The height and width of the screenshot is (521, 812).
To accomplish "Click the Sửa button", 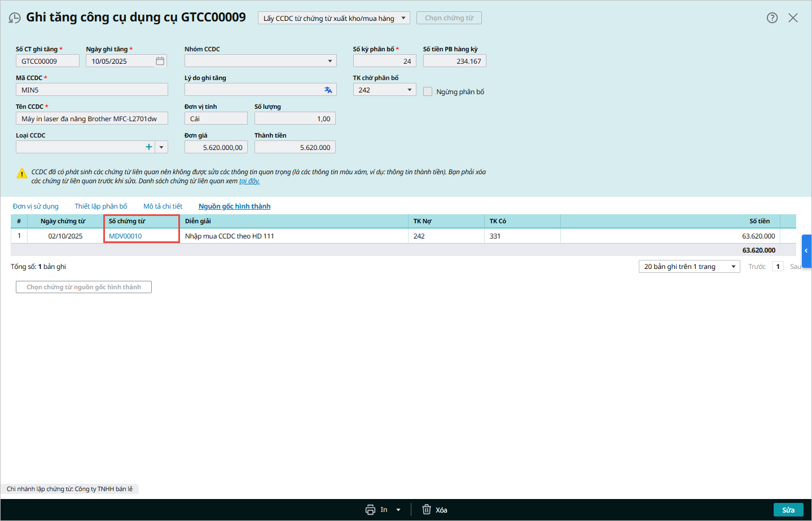I will click(x=788, y=510).
